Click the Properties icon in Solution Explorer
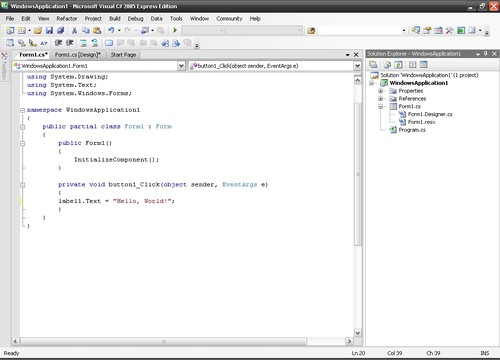 pyautogui.click(x=373, y=65)
